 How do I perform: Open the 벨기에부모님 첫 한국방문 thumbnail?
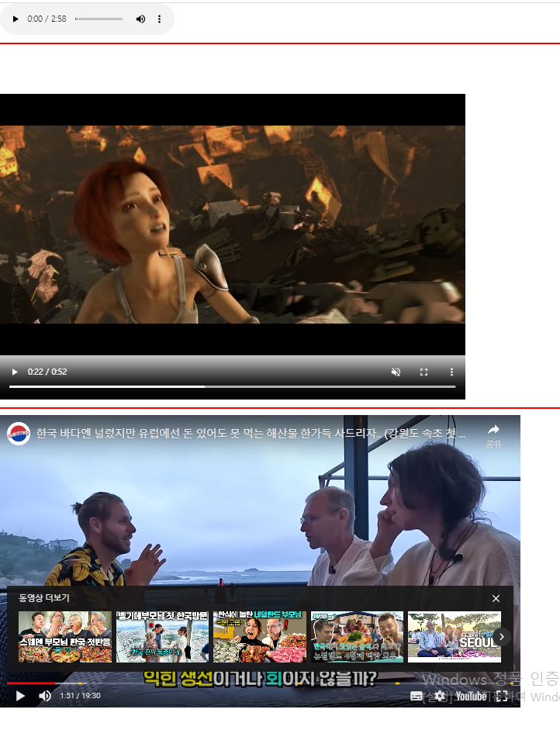(162, 637)
